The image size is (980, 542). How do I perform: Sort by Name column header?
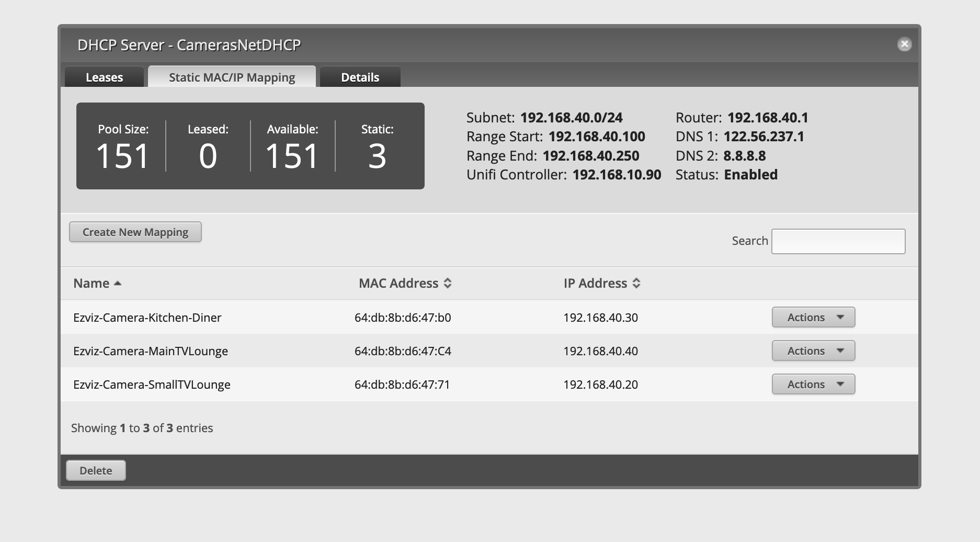pyautogui.click(x=97, y=283)
